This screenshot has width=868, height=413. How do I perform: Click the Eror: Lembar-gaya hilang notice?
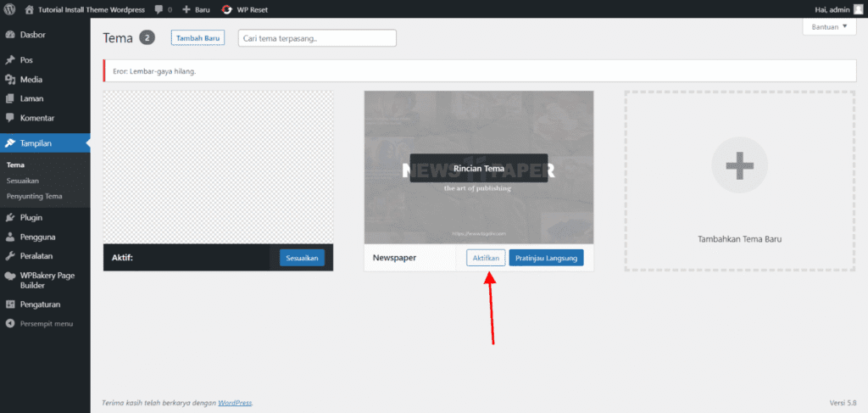480,71
